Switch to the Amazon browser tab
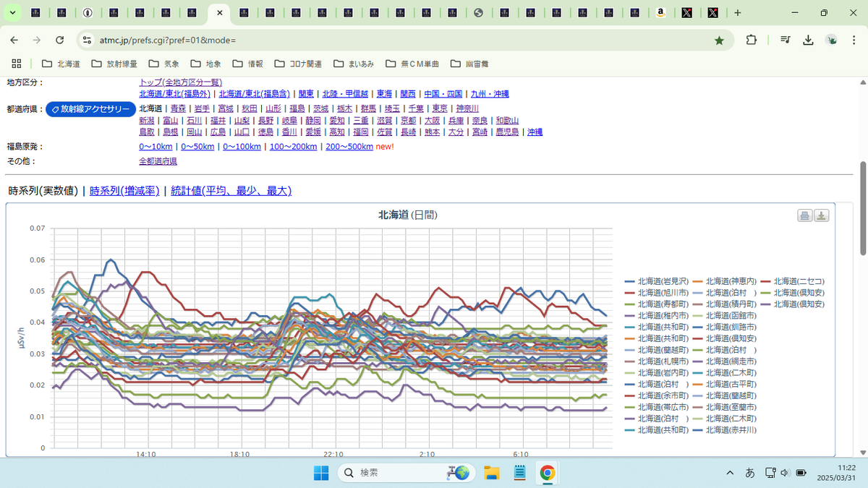868x488 pixels. pyautogui.click(x=660, y=12)
